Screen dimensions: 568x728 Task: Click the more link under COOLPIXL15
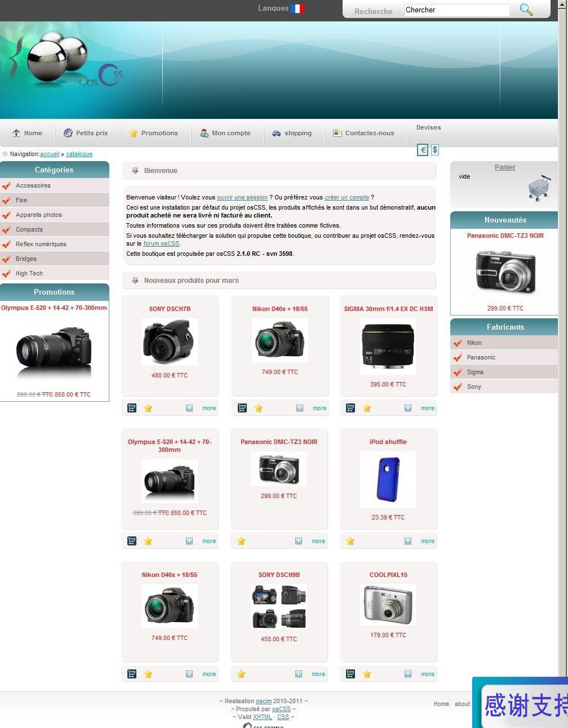click(x=428, y=674)
